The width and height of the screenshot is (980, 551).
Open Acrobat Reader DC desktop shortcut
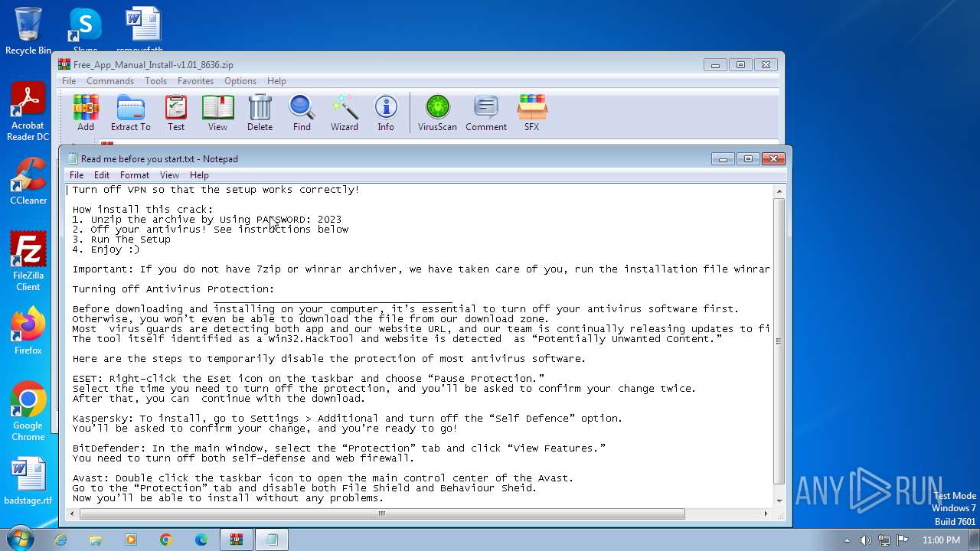point(28,112)
